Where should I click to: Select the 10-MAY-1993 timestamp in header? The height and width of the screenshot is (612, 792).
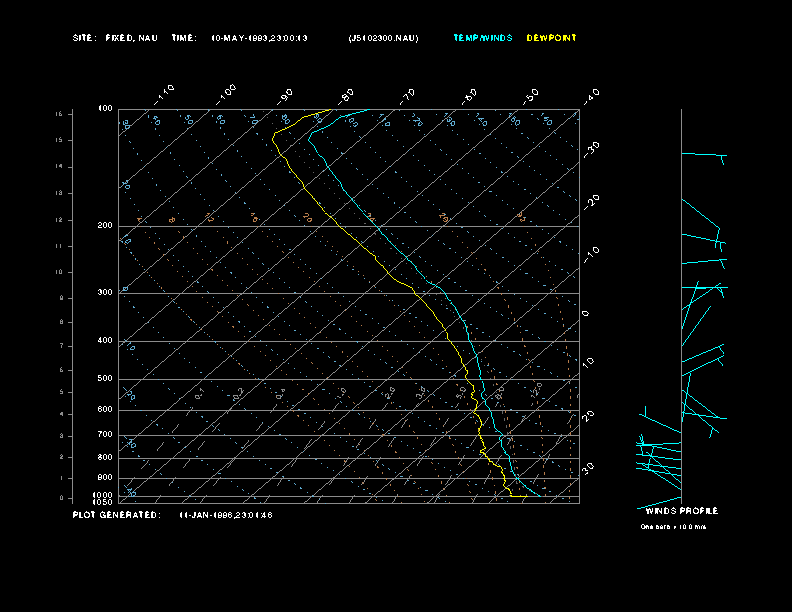[260, 38]
